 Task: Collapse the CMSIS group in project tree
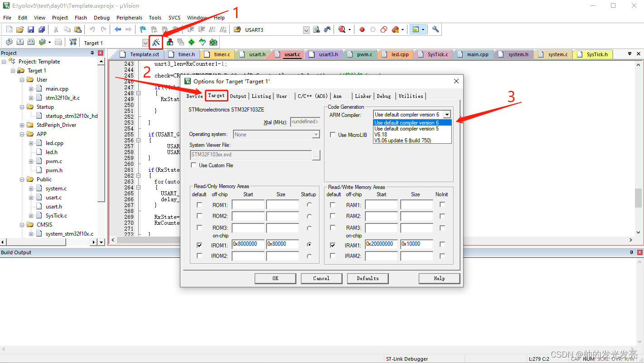pos(22,225)
